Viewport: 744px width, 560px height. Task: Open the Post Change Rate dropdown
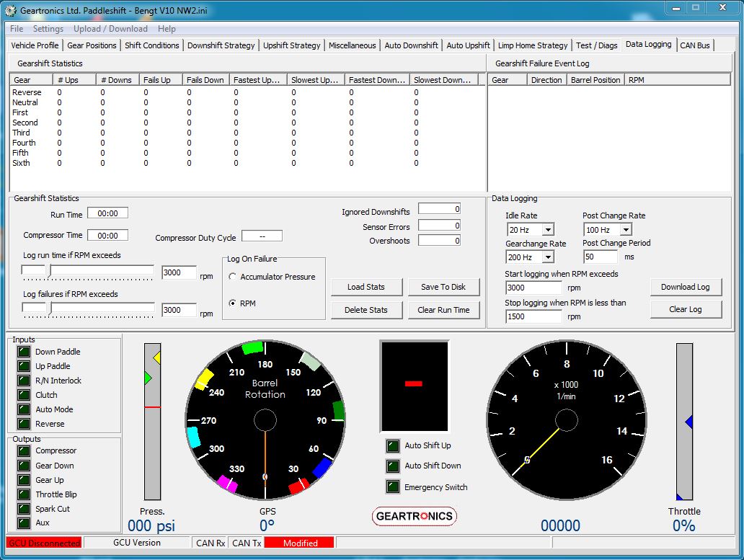tap(625, 230)
